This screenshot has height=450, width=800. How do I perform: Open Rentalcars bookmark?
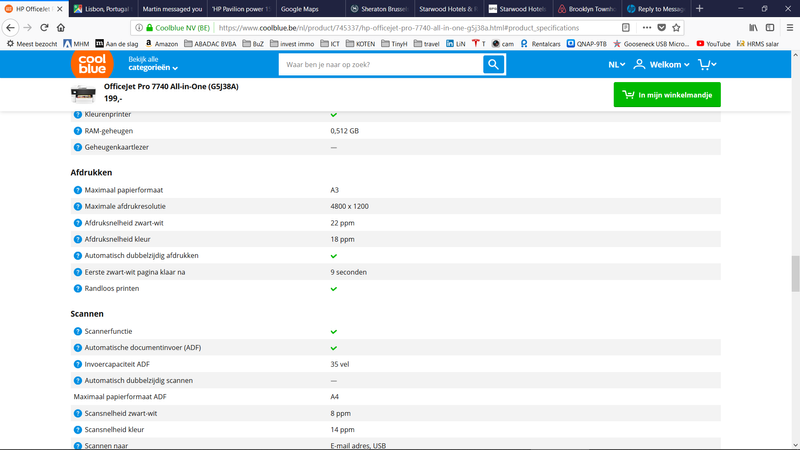tap(540, 44)
